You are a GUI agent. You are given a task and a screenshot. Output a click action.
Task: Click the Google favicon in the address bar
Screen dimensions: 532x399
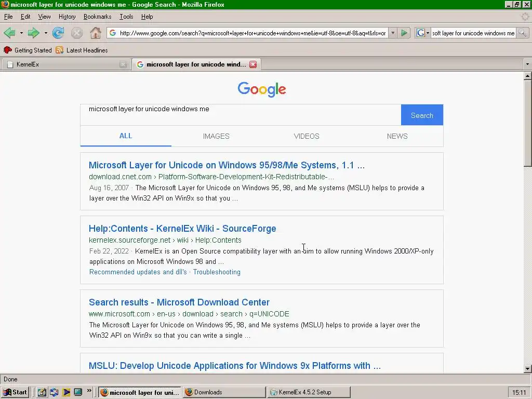pos(113,33)
